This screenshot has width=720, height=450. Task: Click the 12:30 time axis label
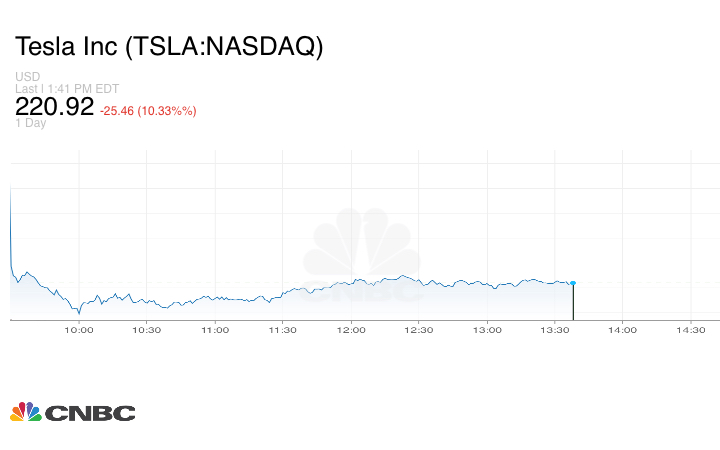coord(419,330)
